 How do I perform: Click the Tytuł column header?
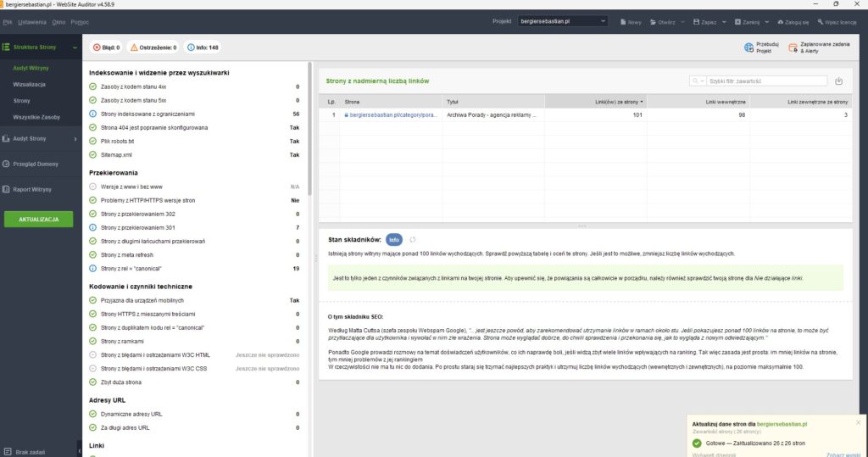(x=493, y=102)
